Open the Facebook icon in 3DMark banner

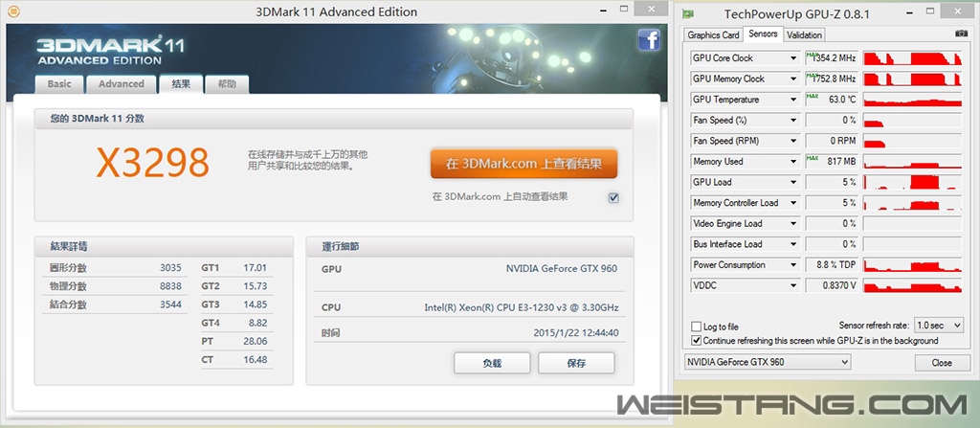(650, 40)
